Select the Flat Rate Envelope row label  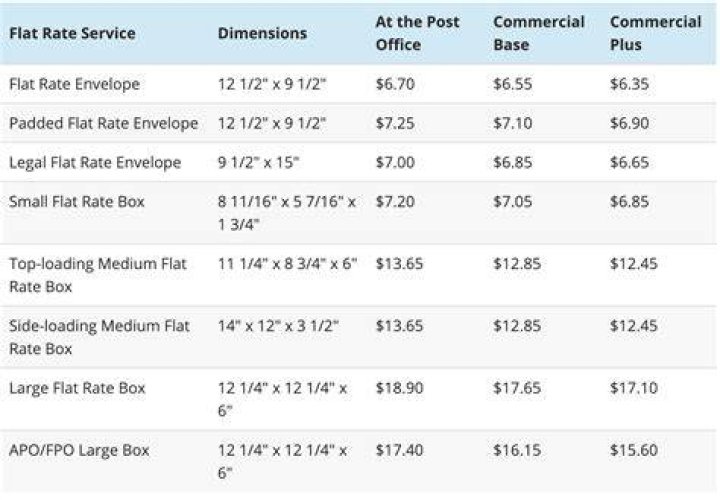click(x=74, y=84)
